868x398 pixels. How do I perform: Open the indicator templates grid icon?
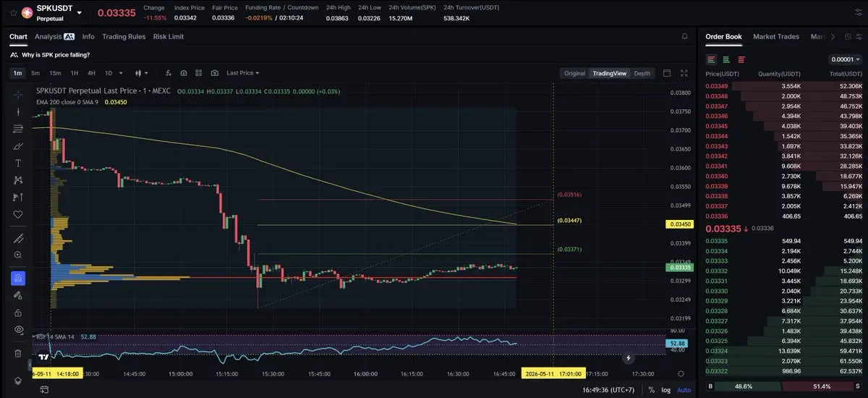[x=199, y=73]
